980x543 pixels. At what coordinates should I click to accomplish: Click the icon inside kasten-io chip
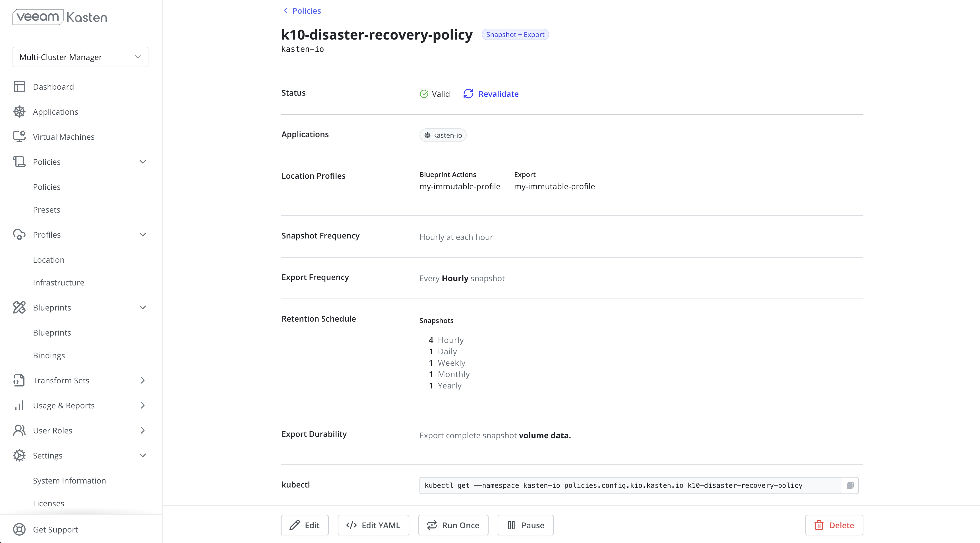tap(427, 135)
